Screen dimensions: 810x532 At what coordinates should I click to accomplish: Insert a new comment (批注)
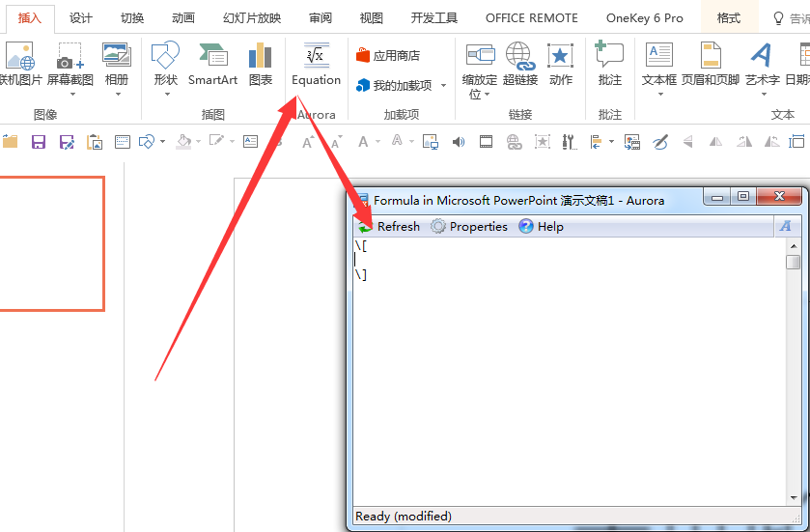(x=609, y=65)
